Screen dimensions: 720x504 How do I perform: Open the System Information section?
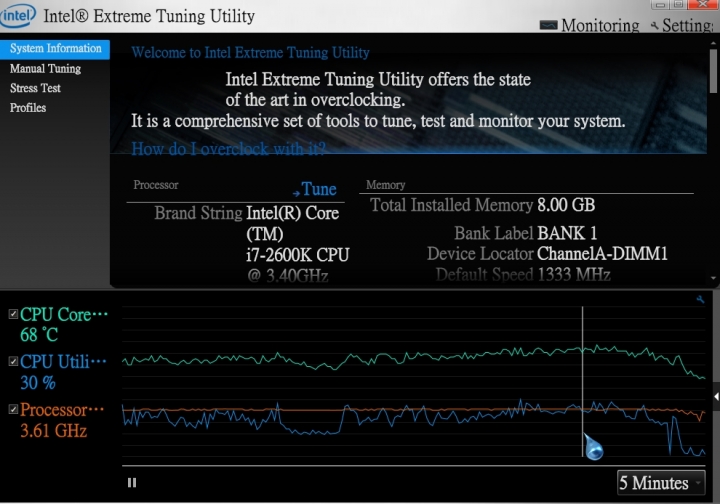click(x=55, y=49)
